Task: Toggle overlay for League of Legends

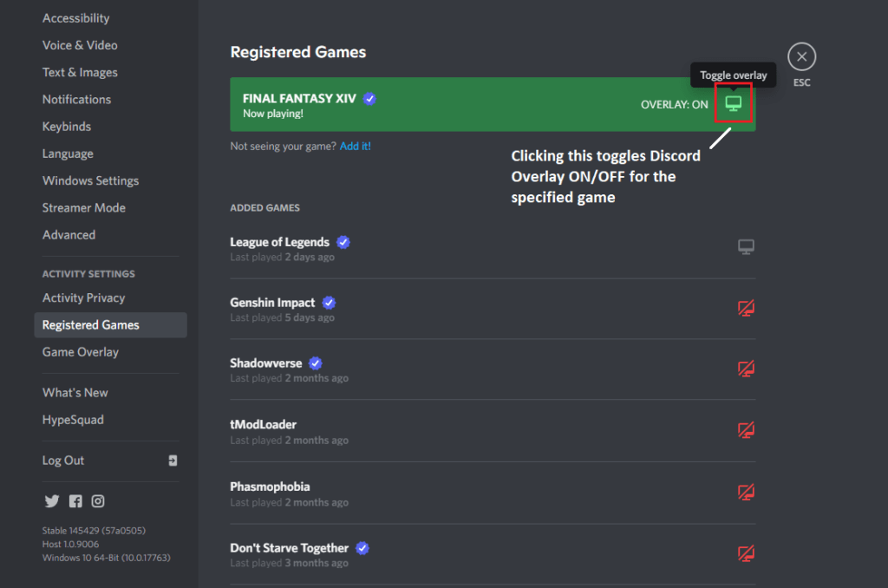Action: point(746,247)
